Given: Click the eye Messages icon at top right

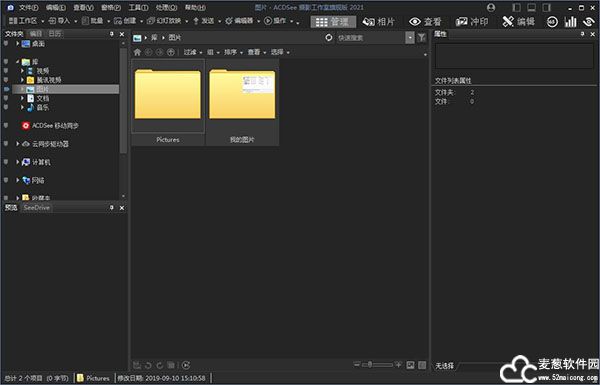Looking at the screenshot, I should pyautogui.click(x=589, y=22).
